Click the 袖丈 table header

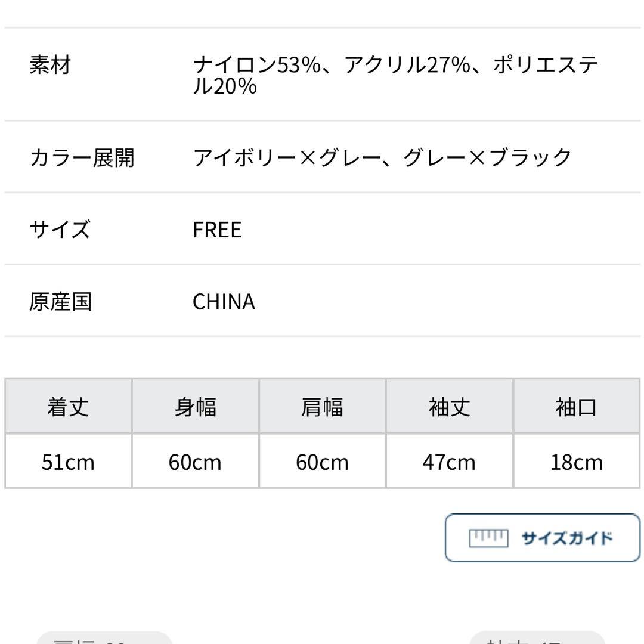pos(449,407)
